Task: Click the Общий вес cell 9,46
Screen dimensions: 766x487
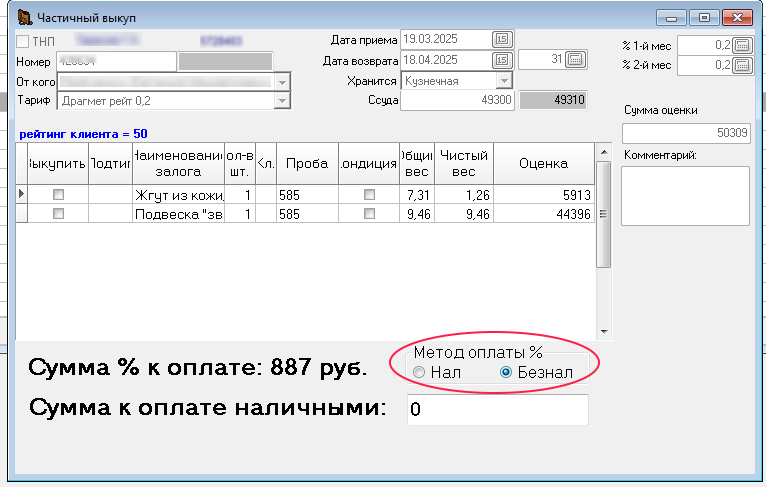Action: pyautogui.click(x=417, y=214)
